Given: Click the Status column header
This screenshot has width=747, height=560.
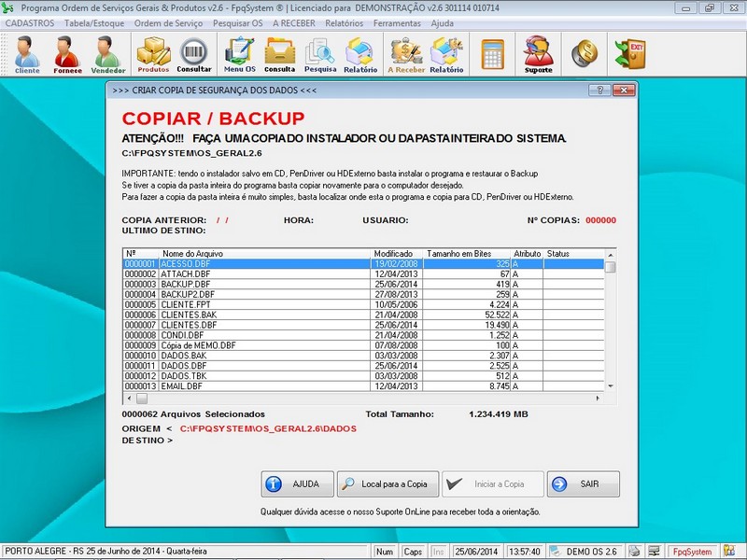Looking at the screenshot, I should click(x=573, y=254).
